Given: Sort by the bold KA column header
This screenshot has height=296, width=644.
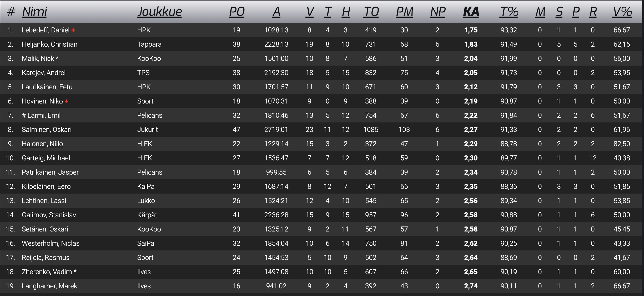Looking at the screenshot, I should pyautogui.click(x=471, y=12).
